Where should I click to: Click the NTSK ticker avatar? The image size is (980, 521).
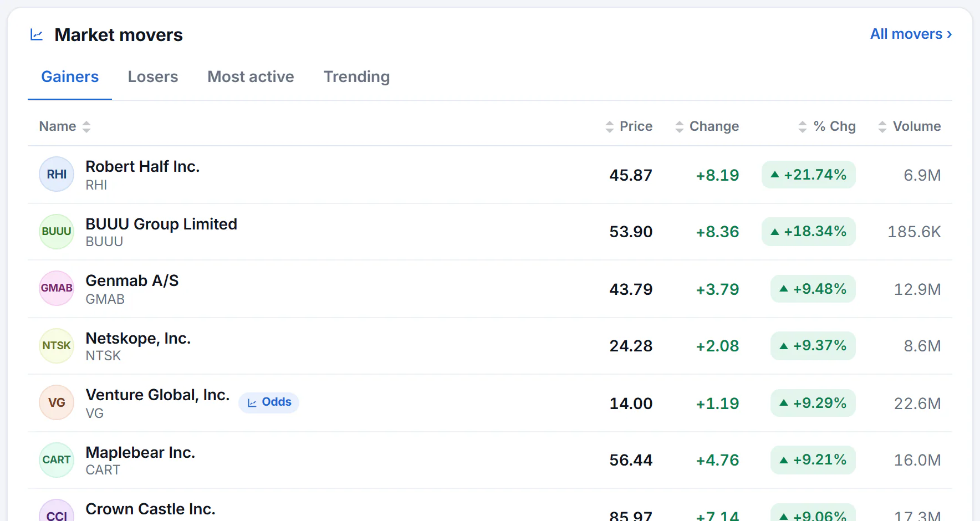[x=57, y=346]
